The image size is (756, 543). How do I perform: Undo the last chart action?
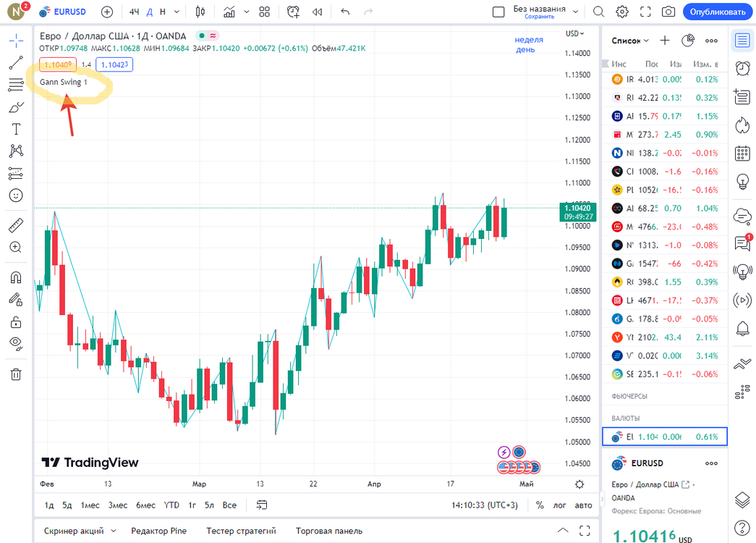(x=345, y=12)
